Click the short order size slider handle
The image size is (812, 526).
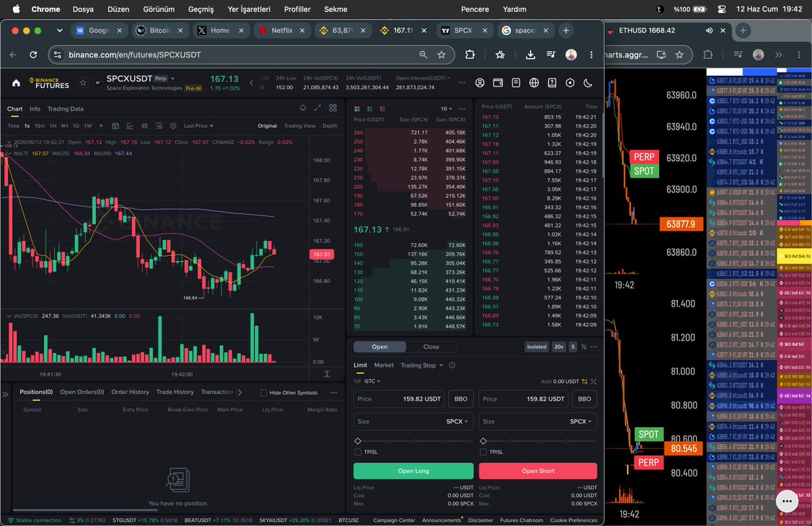(x=483, y=441)
